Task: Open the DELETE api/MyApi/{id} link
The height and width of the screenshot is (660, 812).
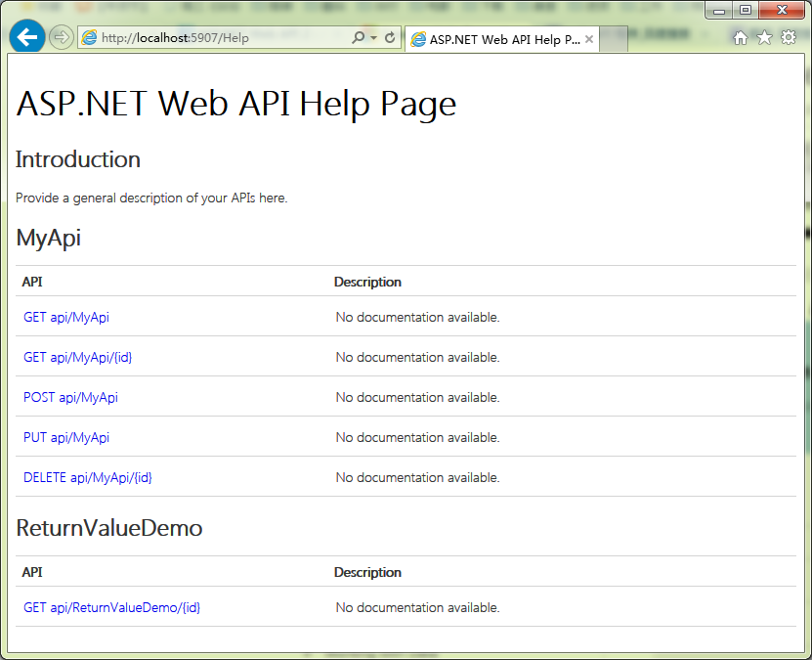Action: (88, 477)
